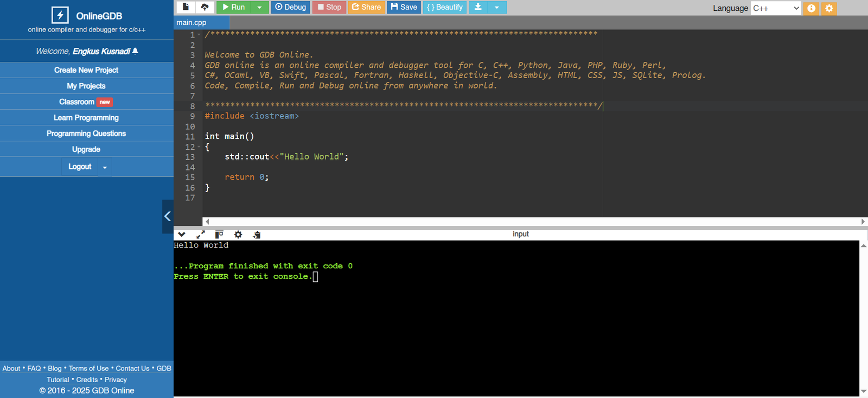Viewport: 868px width, 398px height.
Task: Open My Projects from the sidebar
Action: tap(86, 86)
